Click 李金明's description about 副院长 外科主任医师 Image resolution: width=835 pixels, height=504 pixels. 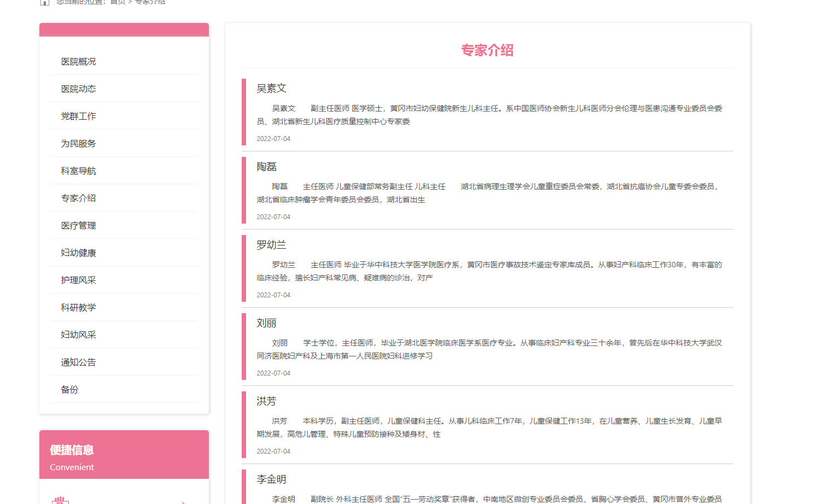(489, 499)
